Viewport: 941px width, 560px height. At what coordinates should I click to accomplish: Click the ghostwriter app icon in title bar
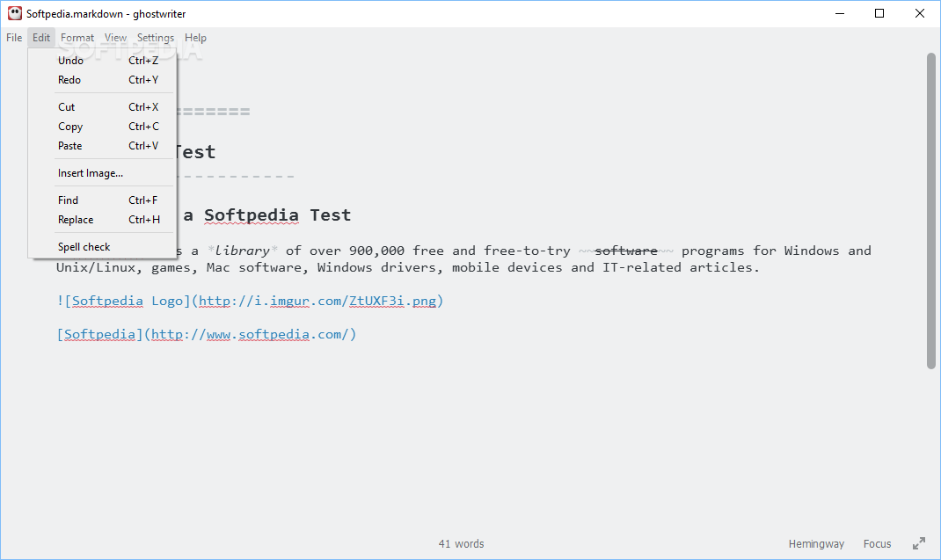click(14, 13)
